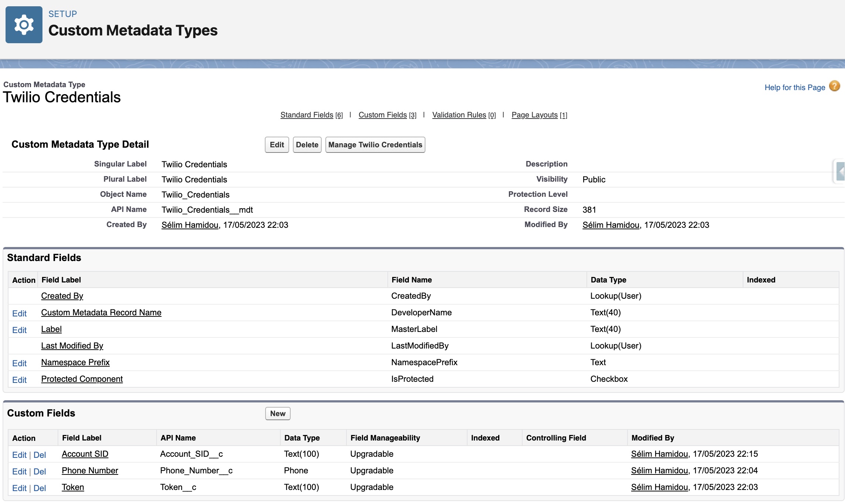Open the Namespace Prefix field link

click(x=75, y=362)
